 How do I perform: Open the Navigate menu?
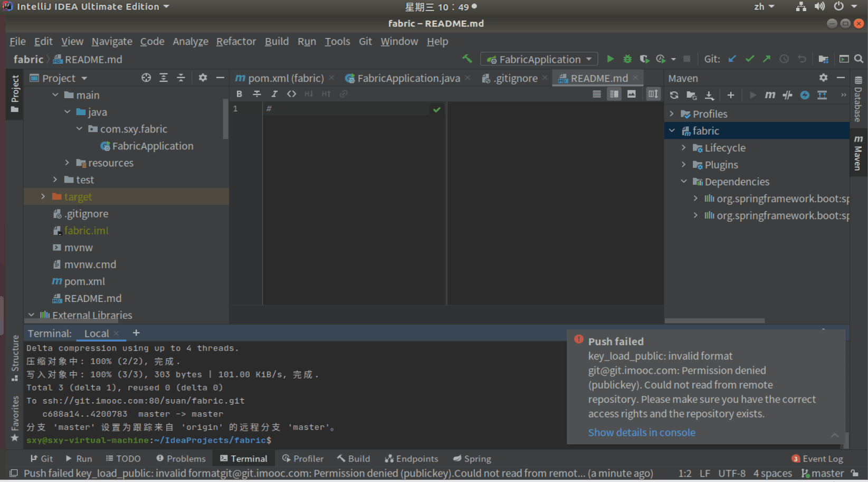pyautogui.click(x=112, y=41)
